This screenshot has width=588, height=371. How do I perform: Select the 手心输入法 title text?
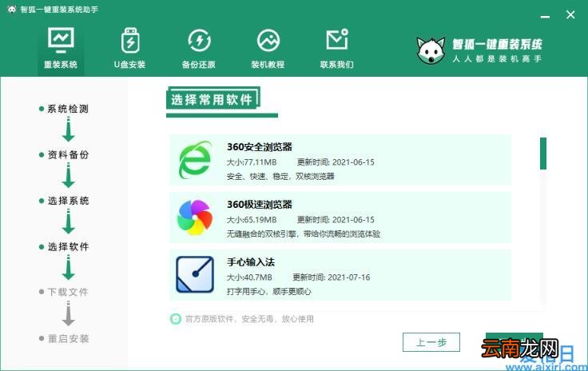tap(251, 261)
